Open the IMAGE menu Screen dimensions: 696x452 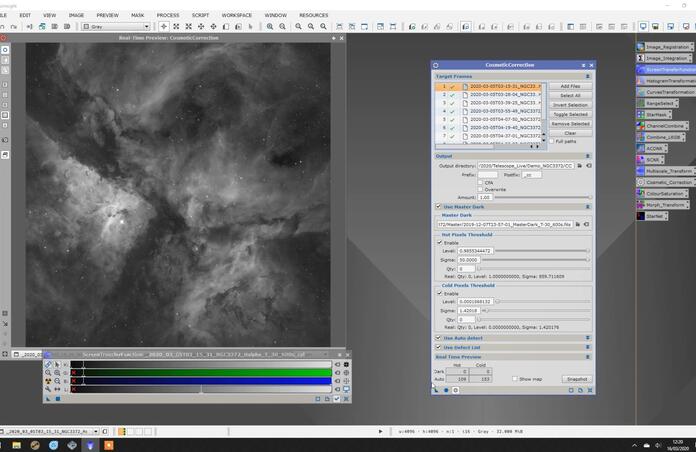tap(76, 15)
